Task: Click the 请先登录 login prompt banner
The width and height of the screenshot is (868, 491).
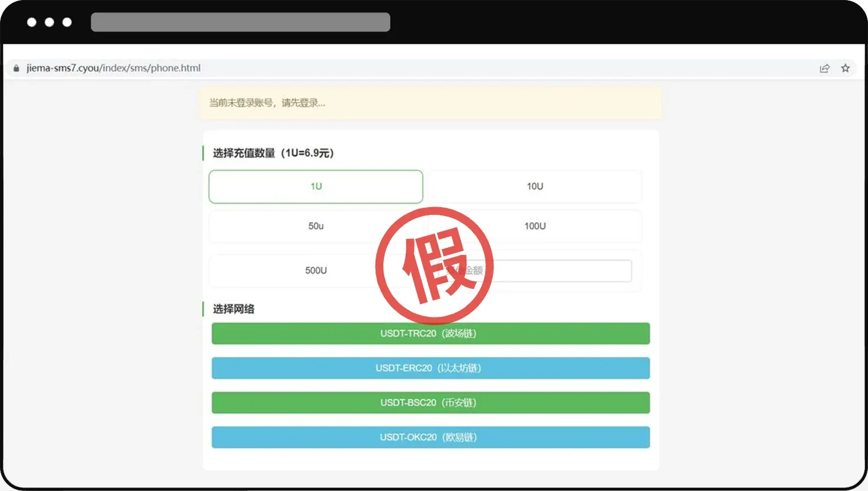Action: pyautogui.click(x=430, y=103)
